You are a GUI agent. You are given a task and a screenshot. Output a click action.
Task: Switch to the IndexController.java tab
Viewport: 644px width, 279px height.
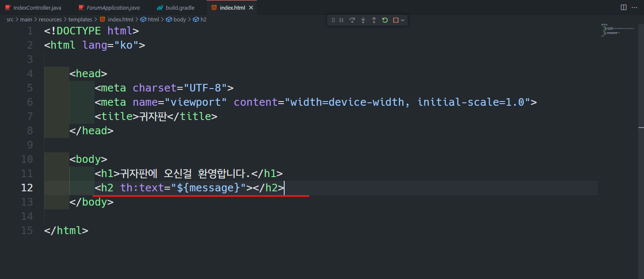click(x=36, y=8)
